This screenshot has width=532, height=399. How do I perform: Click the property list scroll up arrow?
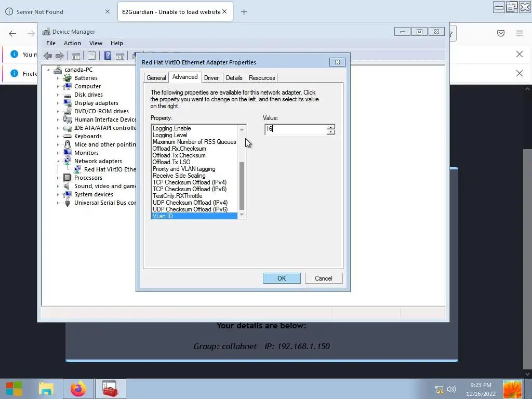tap(242, 129)
